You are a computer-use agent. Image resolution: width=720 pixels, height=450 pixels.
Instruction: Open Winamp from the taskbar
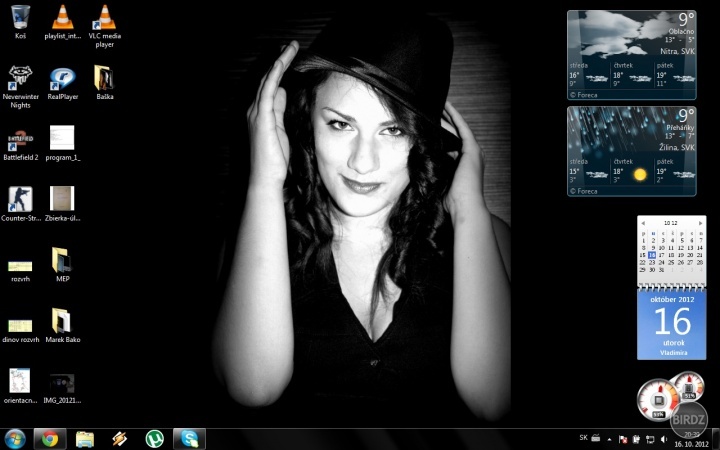tap(119, 439)
